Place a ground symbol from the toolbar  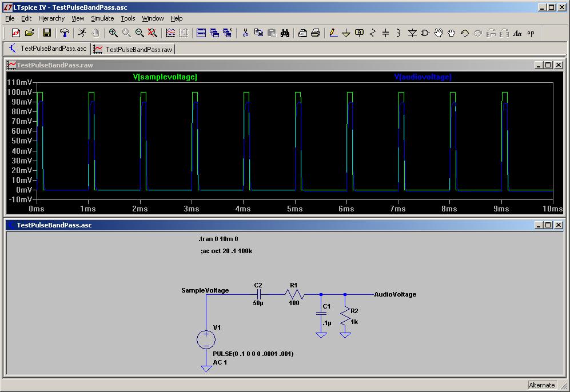[x=346, y=33]
